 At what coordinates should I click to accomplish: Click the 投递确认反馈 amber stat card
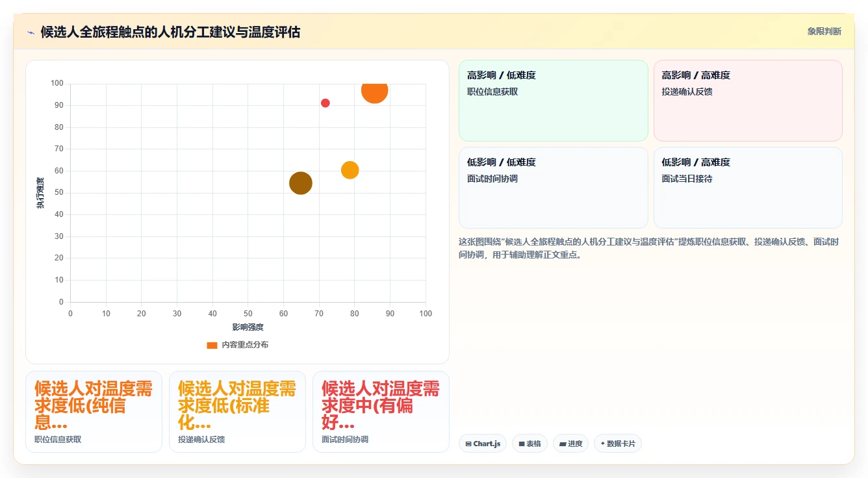point(237,412)
